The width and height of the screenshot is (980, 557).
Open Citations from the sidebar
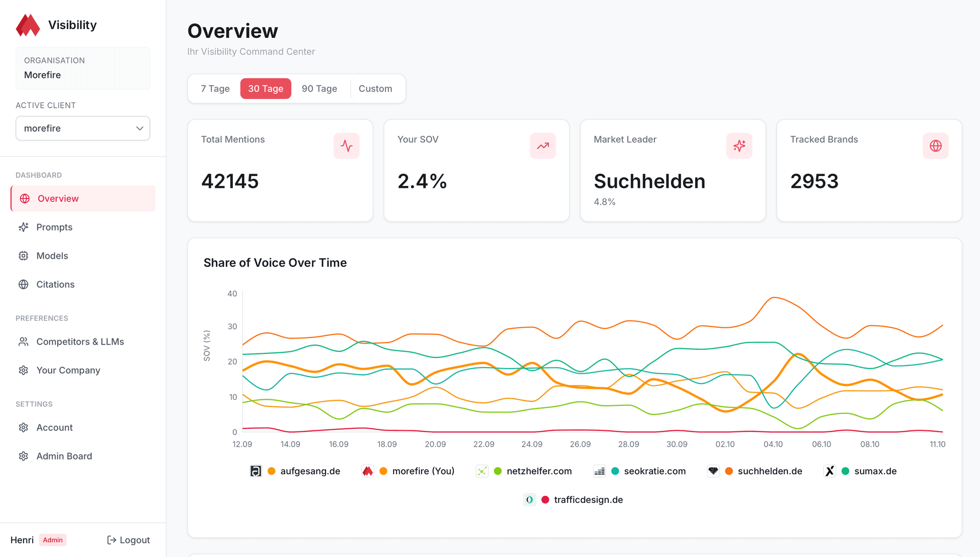coord(55,284)
